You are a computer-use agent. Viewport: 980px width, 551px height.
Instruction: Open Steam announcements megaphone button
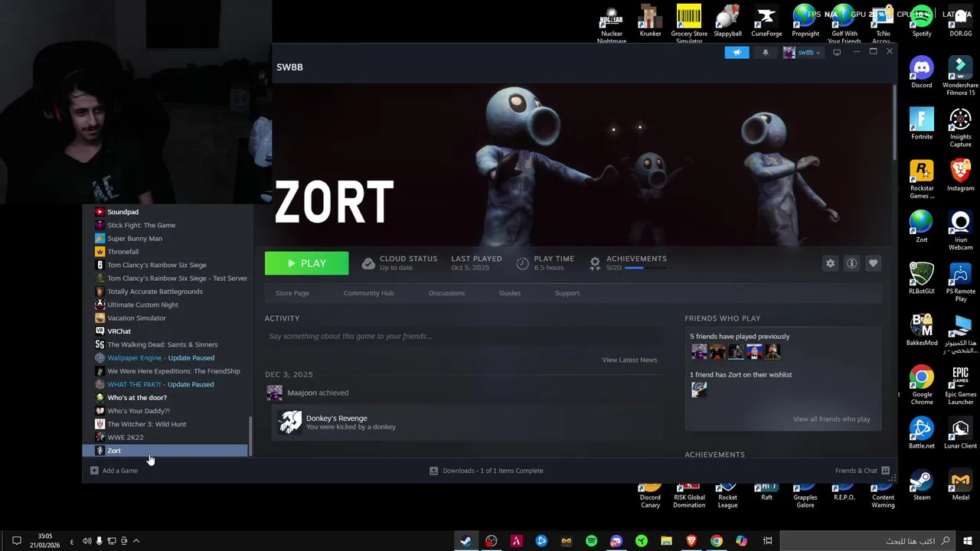coord(737,52)
